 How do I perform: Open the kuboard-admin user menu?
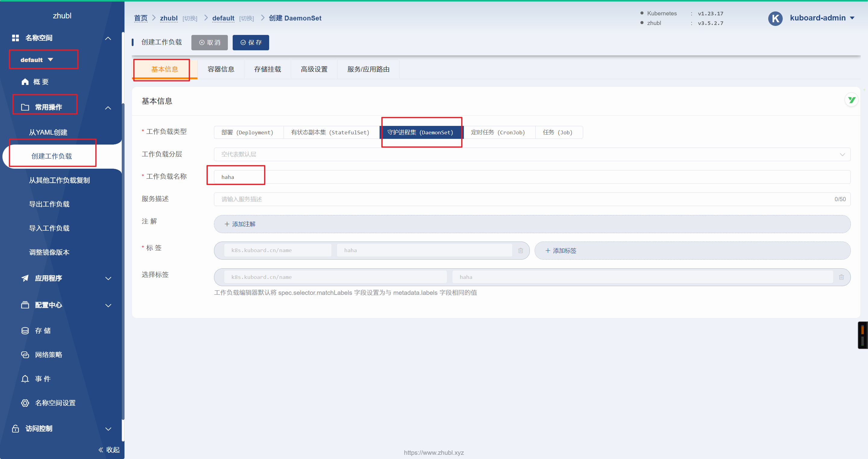822,18
